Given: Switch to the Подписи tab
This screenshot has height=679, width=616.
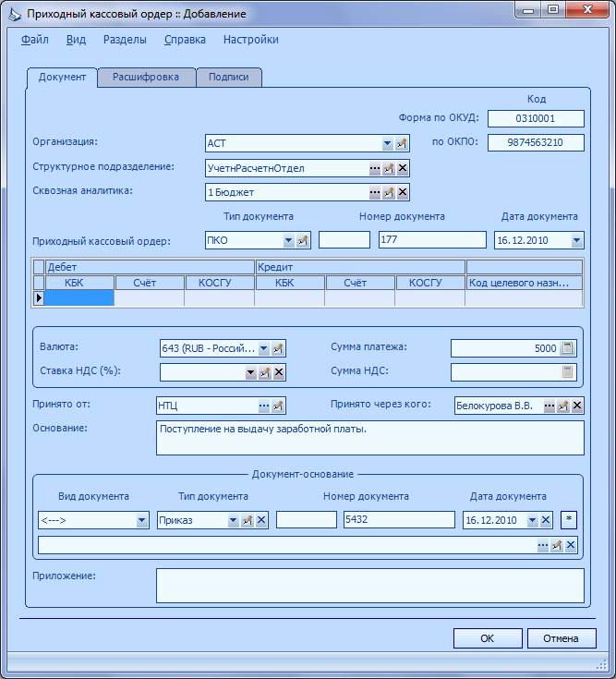Looking at the screenshot, I should point(228,77).
